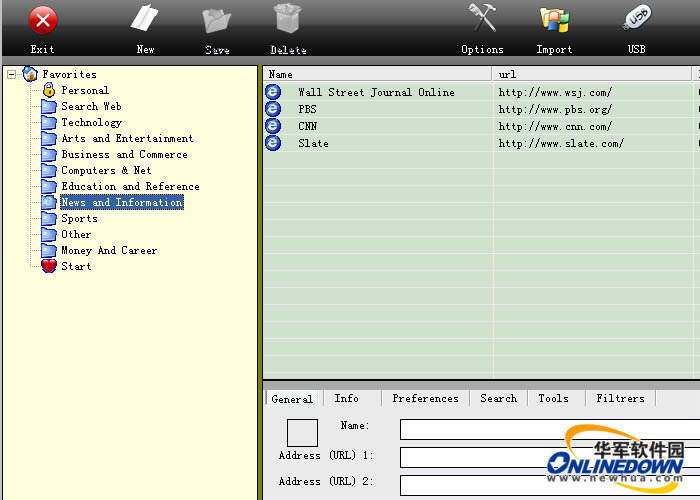Click the Options label in toolbar
The width and height of the screenshot is (700, 500).
click(x=482, y=49)
